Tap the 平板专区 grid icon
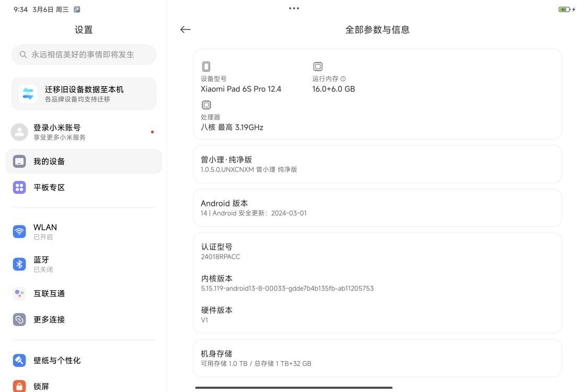This screenshot has width=588, height=392. tap(19, 187)
